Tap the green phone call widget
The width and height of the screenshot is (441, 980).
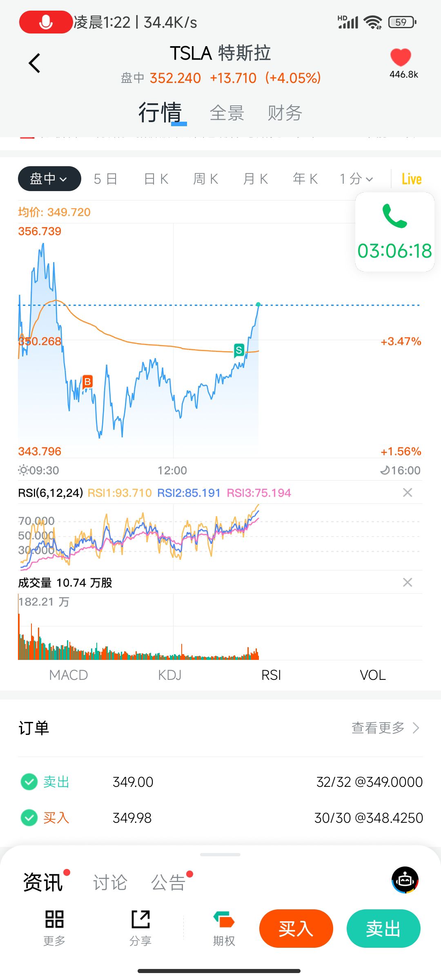pyautogui.click(x=394, y=232)
